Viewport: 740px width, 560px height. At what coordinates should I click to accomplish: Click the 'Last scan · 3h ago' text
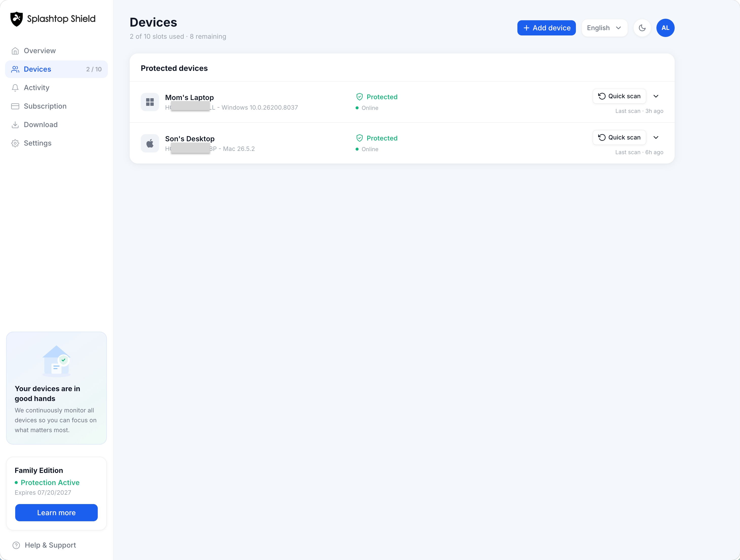click(x=639, y=111)
